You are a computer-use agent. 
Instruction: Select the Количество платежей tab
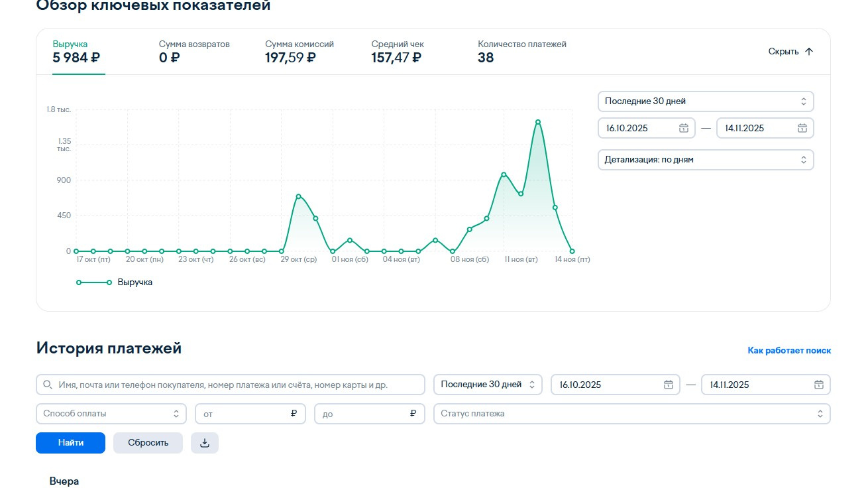pyautogui.click(x=522, y=52)
